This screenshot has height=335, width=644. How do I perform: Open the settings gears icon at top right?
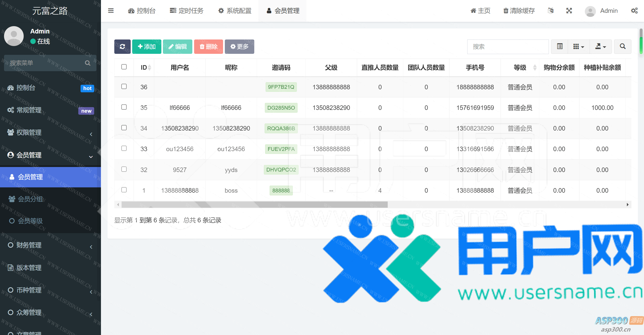[634, 11]
